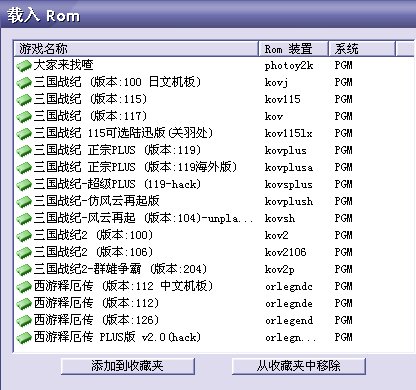Click the ROM icon next to 三国战纪 (版本:117)
416x390 pixels.
(24, 117)
